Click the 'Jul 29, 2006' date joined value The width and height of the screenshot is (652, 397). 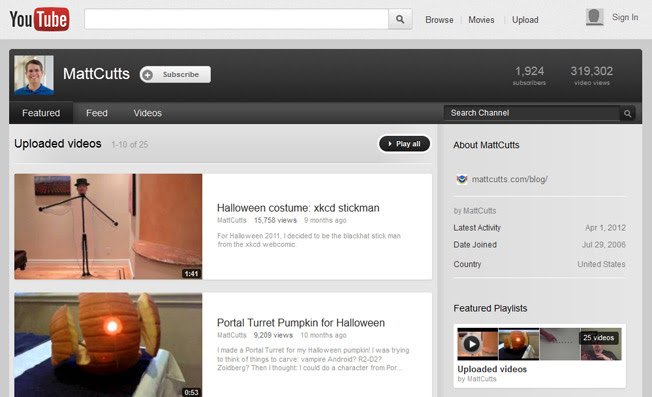click(603, 244)
